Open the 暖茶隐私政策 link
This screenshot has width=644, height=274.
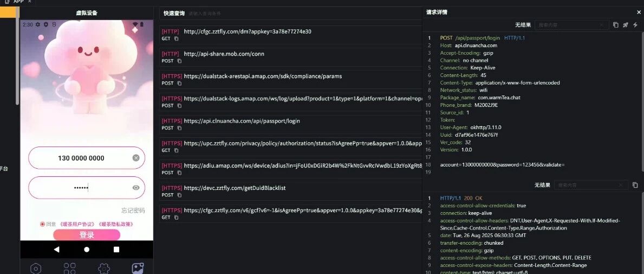coord(115,224)
